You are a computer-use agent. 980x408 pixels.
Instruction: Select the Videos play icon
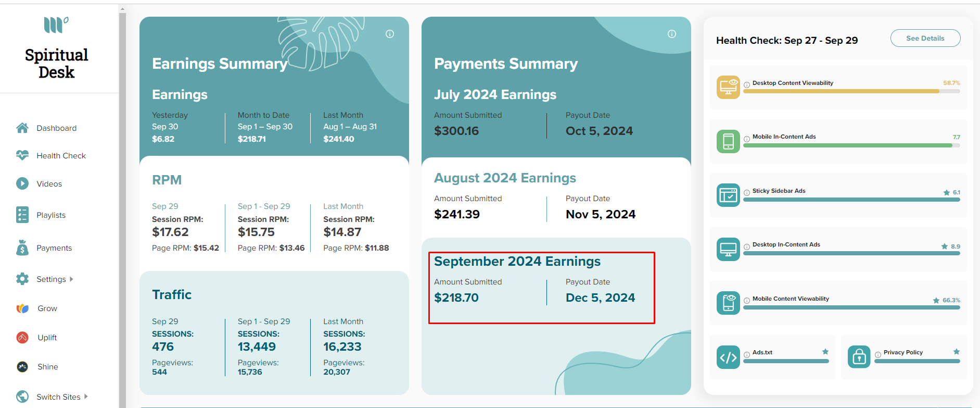[22, 183]
